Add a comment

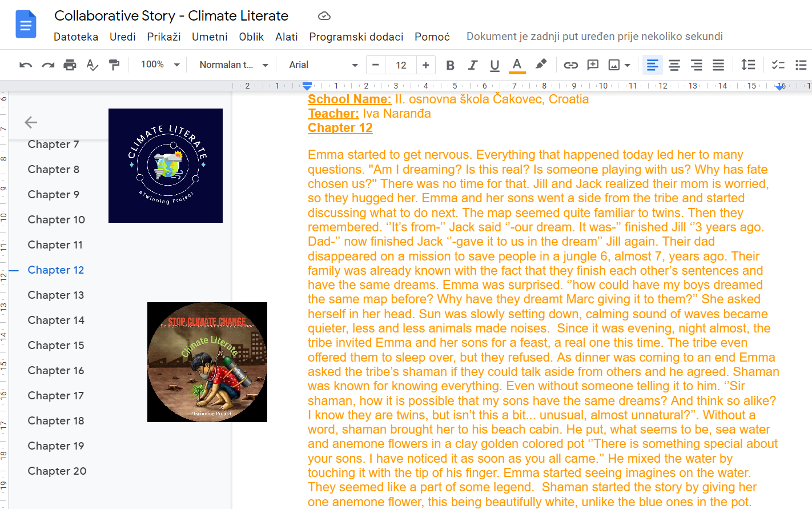593,65
